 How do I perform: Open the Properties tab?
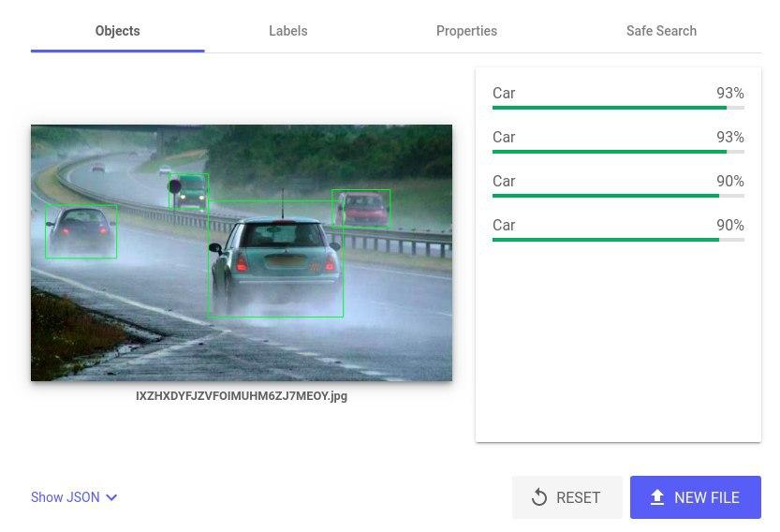coord(466,31)
